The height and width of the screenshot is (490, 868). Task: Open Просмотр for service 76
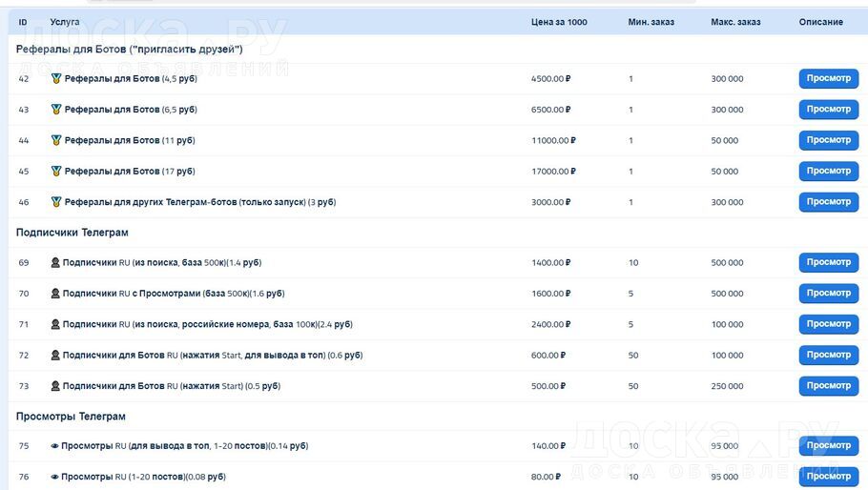click(x=829, y=477)
